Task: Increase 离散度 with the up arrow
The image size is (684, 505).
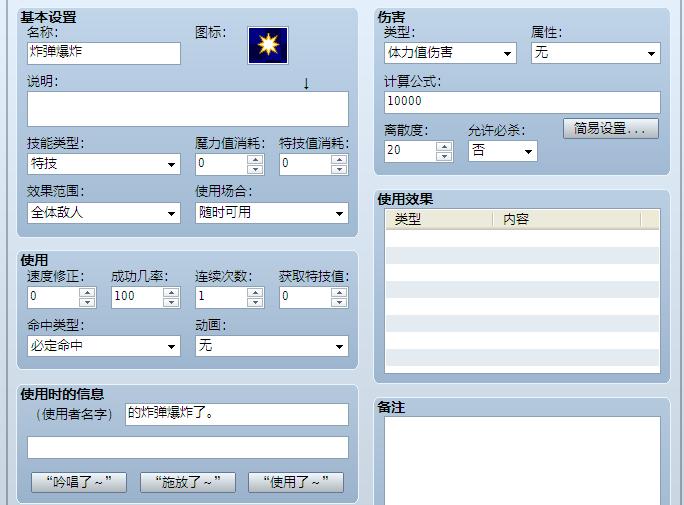Action: tap(444, 147)
